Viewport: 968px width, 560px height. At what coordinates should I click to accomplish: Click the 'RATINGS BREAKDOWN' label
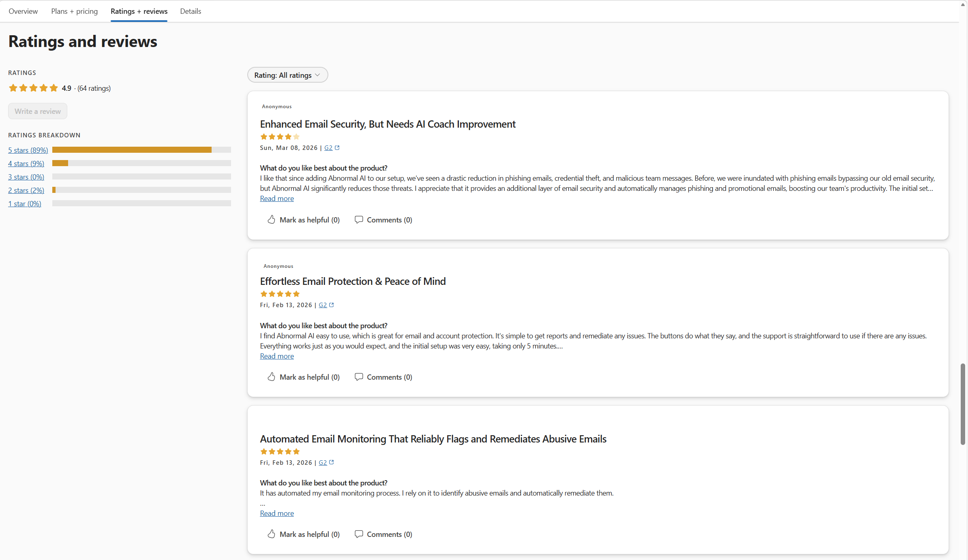[44, 135]
